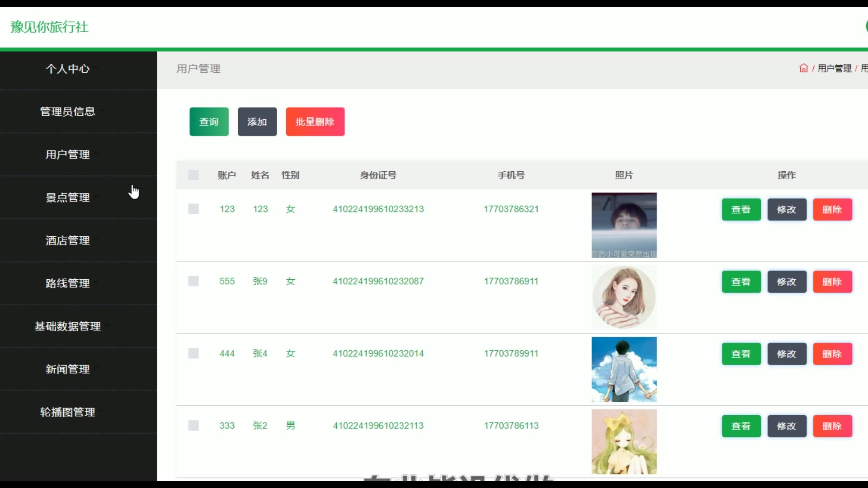Click the 用户管理 breadcrumb link

click(x=835, y=68)
